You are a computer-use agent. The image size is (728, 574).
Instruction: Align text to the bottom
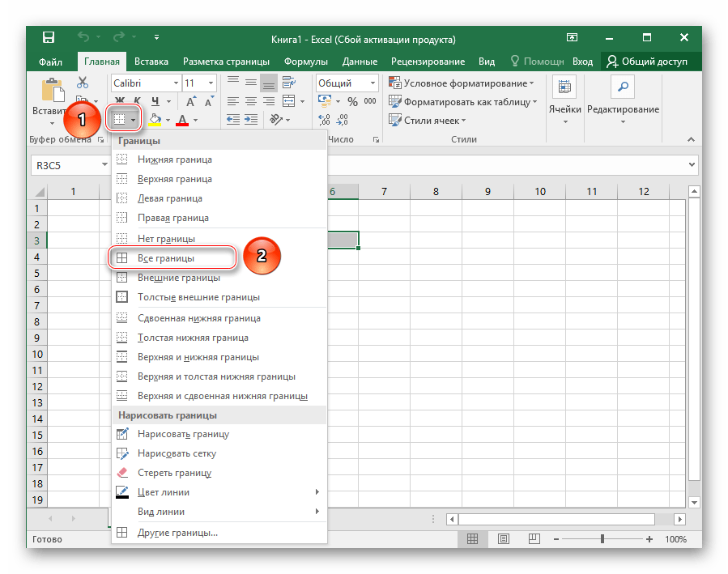(268, 83)
